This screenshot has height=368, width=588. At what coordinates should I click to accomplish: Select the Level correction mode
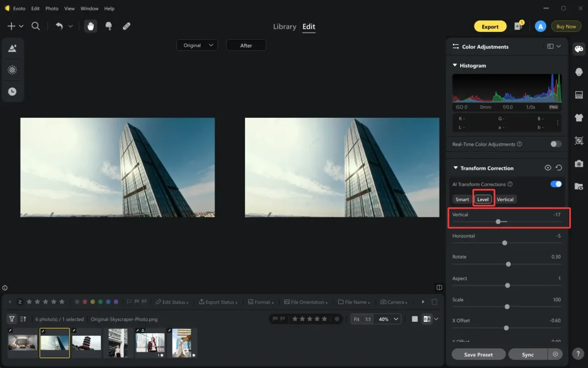[x=483, y=199]
